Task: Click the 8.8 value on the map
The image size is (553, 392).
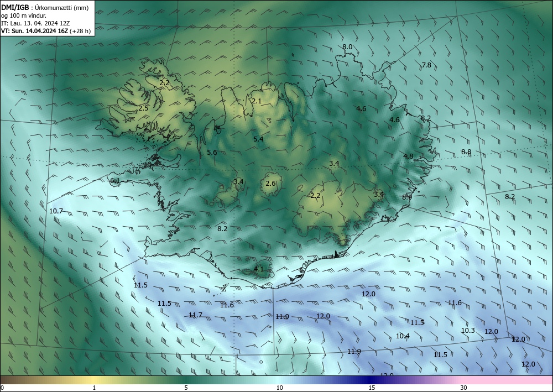Action: (x=466, y=152)
